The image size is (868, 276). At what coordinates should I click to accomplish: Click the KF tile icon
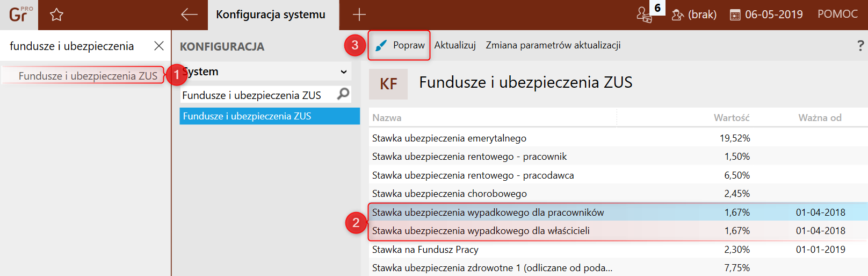(388, 84)
